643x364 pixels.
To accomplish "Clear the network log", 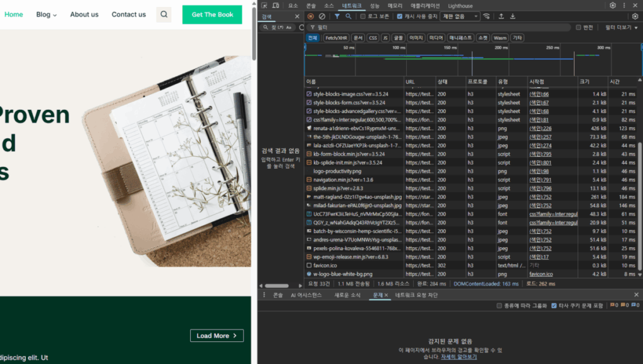I will pyautogui.click(x=322, y=16).
